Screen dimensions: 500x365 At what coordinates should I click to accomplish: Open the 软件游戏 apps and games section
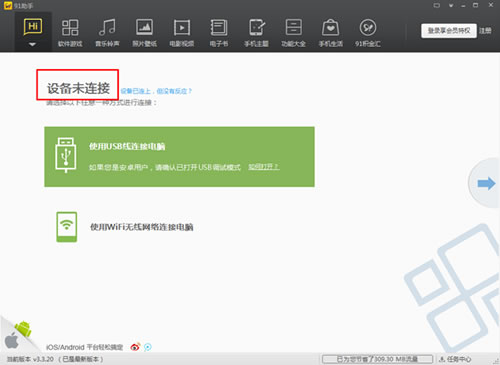70,32
